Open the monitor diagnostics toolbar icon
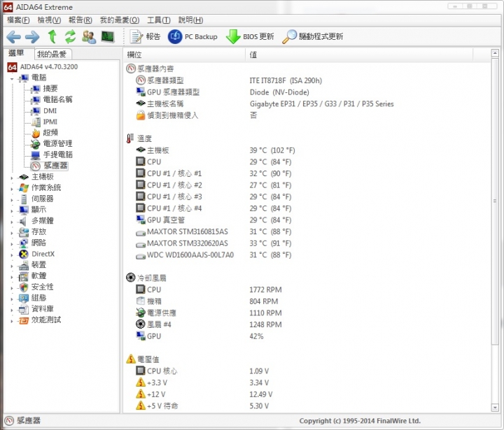The image size is (504, 430). [108, 36]
